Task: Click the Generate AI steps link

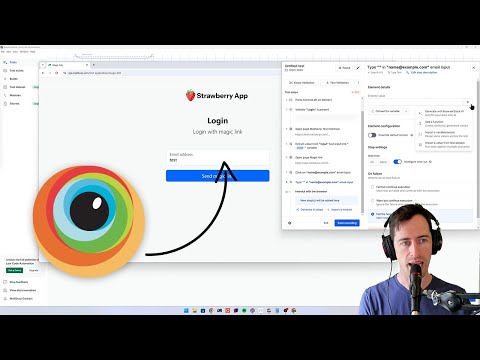Action: coord(310,210)
